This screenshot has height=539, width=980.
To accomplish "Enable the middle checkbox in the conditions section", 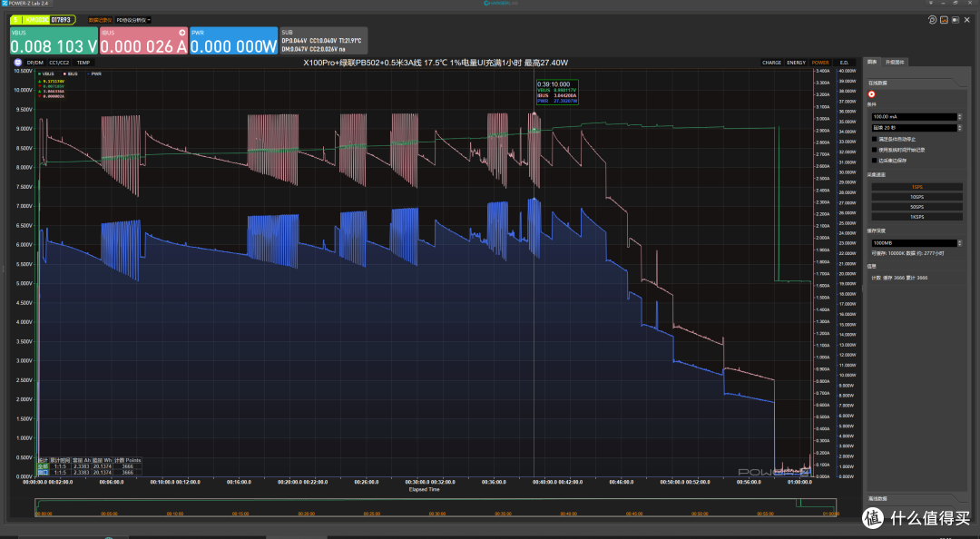I will coord(874,150).
